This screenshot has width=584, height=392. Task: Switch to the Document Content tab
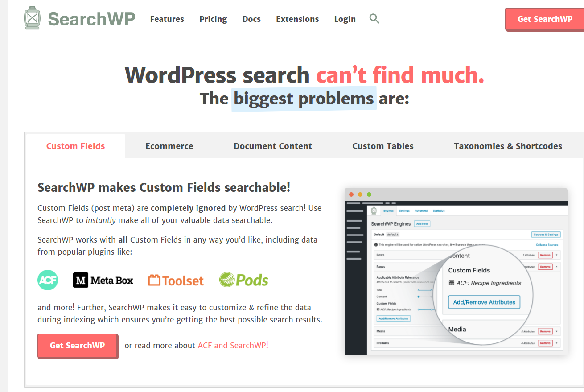point(273,146)
